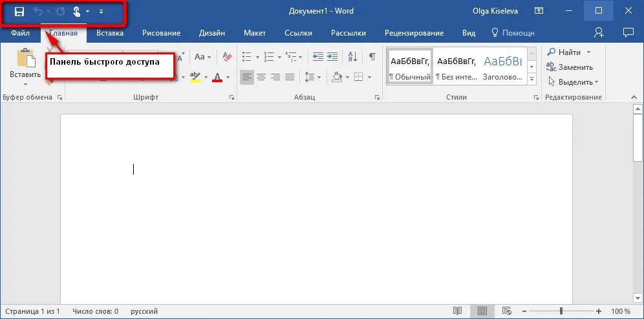Viewport: 644px width, 319px height.
Task: Toggle align right
Action: click(275, 77)
